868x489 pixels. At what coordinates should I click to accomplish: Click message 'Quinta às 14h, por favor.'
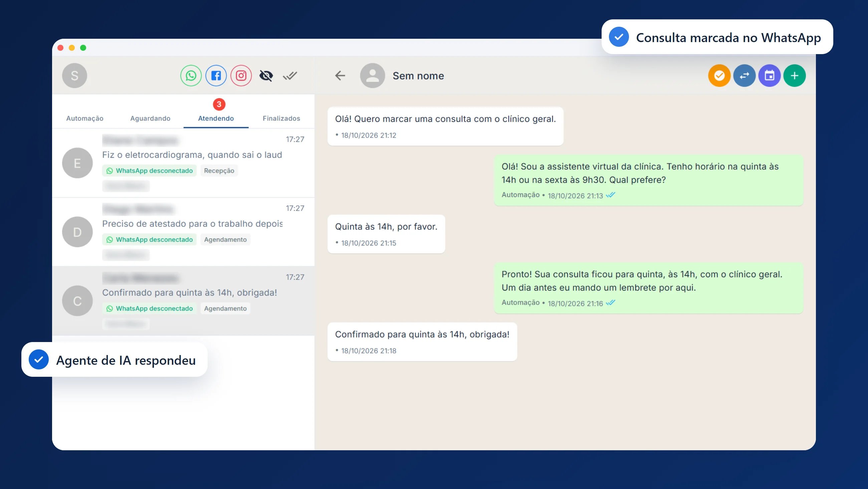pyautogui.click(x=386, y=234)
